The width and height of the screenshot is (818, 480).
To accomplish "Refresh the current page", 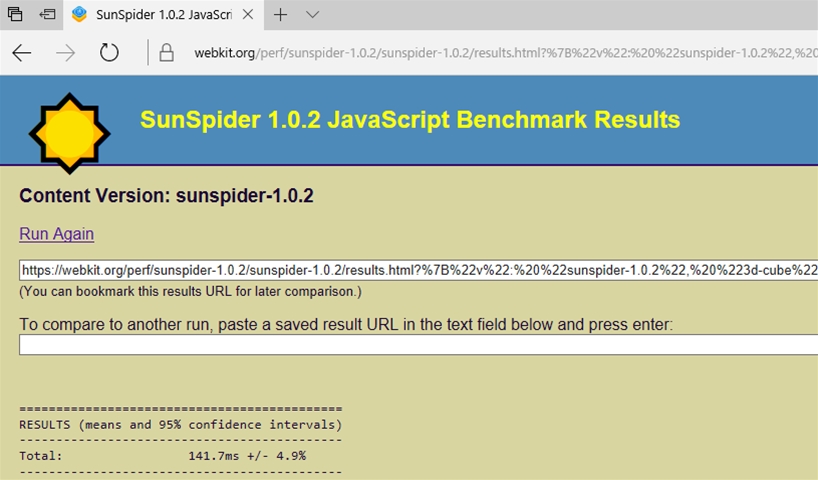I will point(109,53).
